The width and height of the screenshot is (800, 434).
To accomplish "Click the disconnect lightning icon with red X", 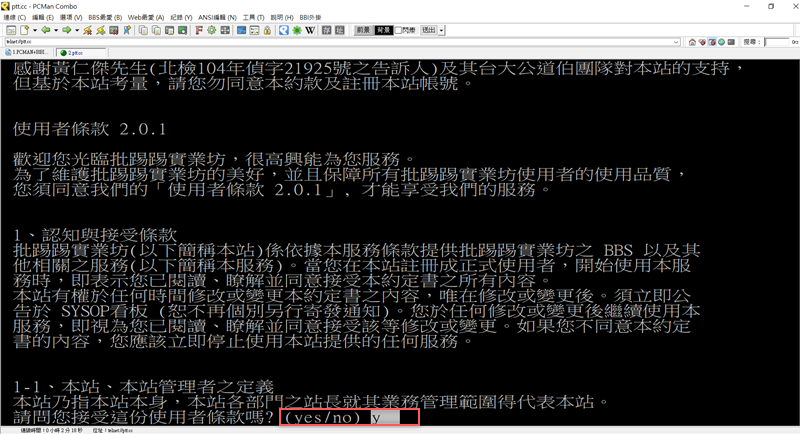I will coord(88,30).
